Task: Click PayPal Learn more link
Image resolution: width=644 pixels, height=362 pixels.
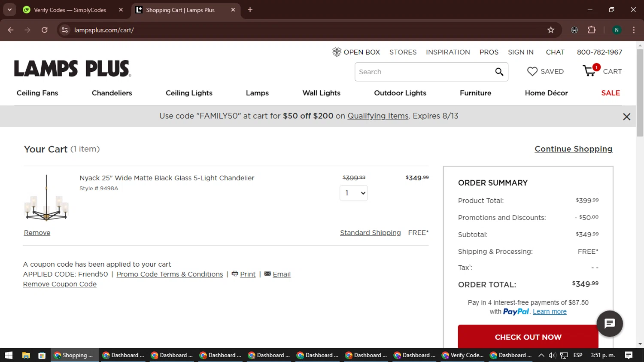Action: 550,311
